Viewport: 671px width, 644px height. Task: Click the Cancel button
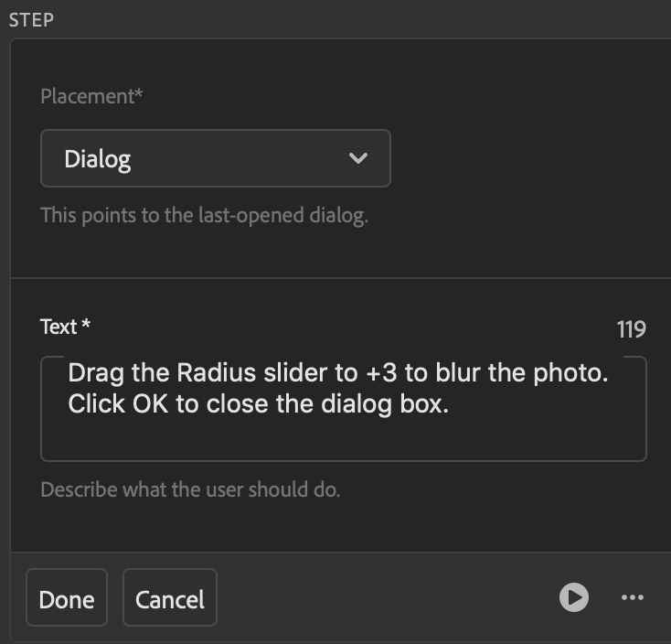[x=170, y=598]
